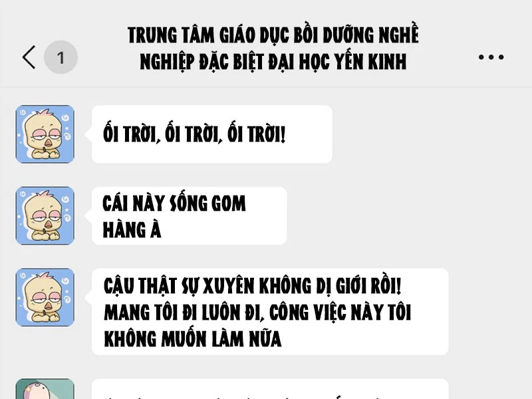The image size is (532, 399).
Task: Open the sender's avatar beside 'Ối trời' message
Action: click(45, 134)
